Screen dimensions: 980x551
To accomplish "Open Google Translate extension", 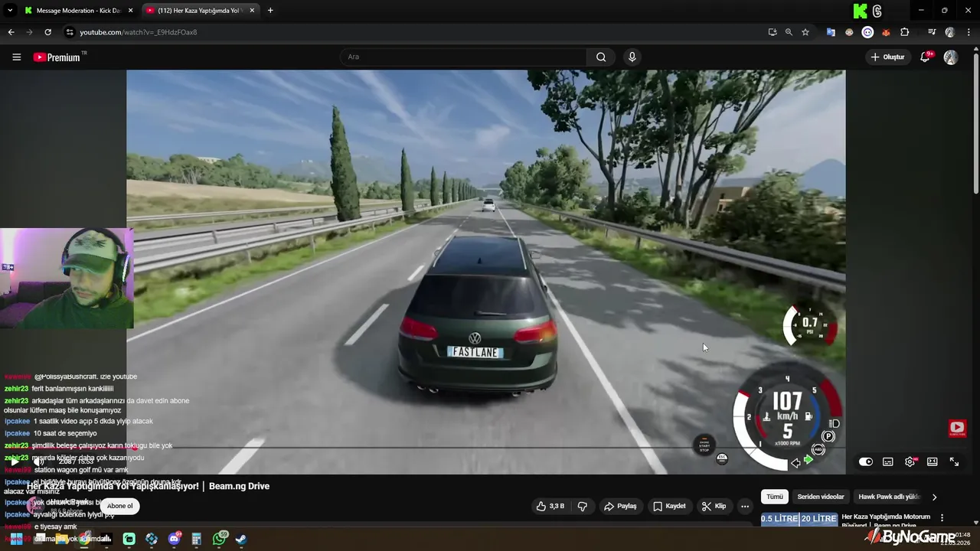I will [831, 32].
